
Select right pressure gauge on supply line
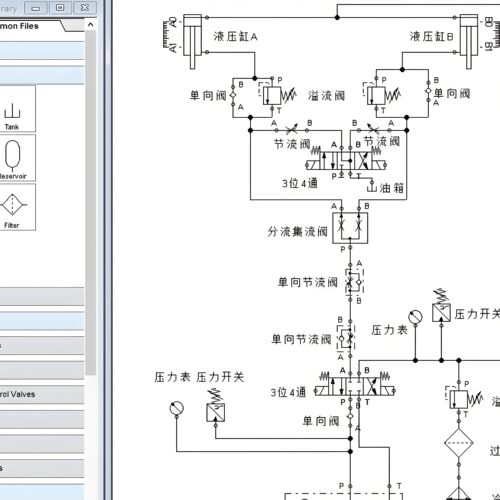415,317
